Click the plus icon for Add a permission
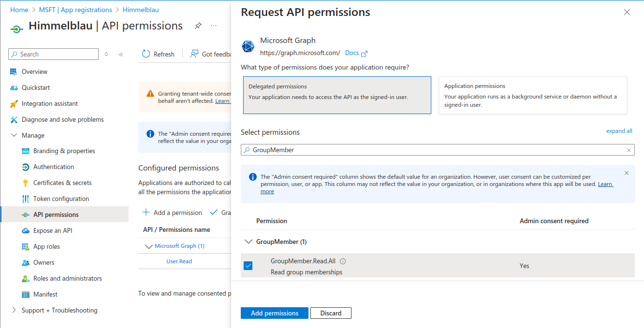This screenshot has width=644, height=328. click(146, 213)
